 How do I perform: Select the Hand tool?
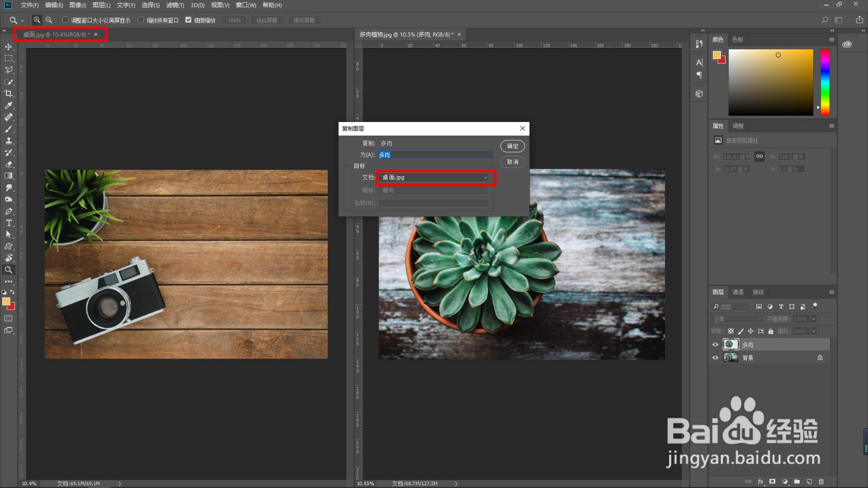[9, 258]
